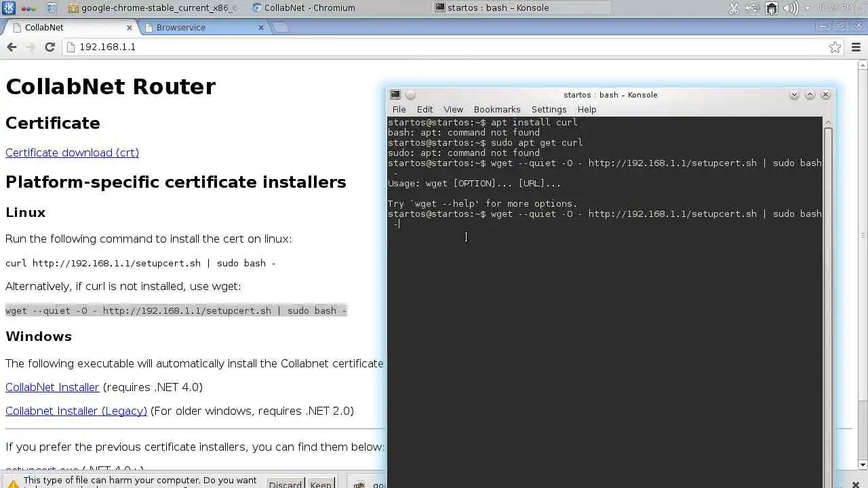Click the download warning triangle icon

pyautogui.click(x=13, y=484)
